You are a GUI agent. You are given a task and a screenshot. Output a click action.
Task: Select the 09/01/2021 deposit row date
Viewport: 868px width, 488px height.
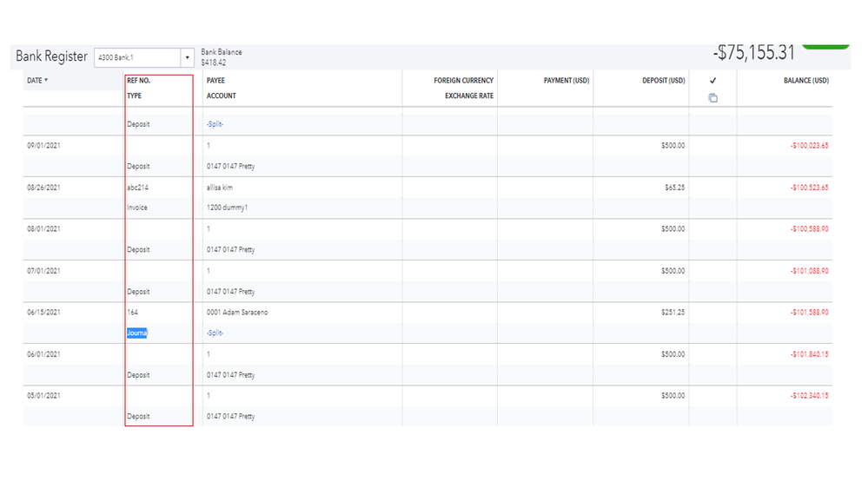point(43,145)
